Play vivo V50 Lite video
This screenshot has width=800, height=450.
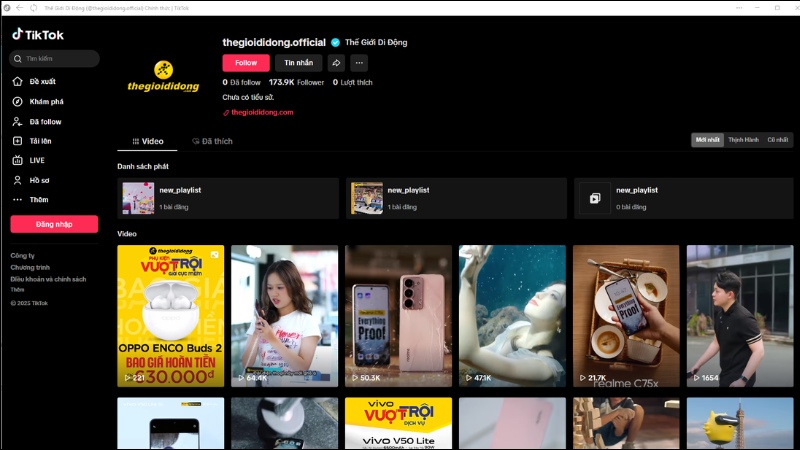coord(398,423)
